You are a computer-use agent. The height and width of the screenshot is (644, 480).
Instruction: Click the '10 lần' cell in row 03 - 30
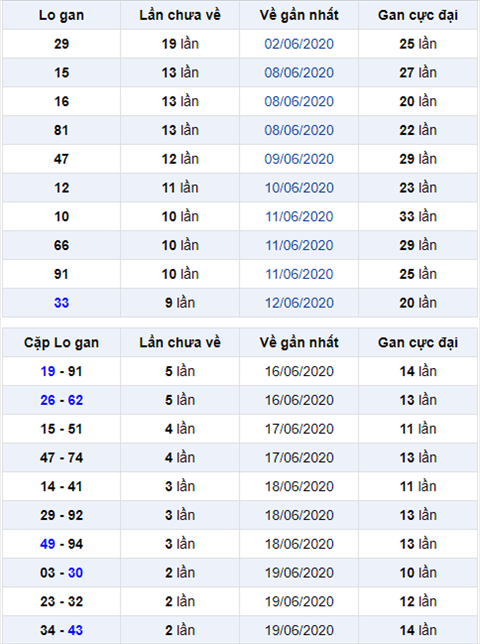[x=418, y=573]
